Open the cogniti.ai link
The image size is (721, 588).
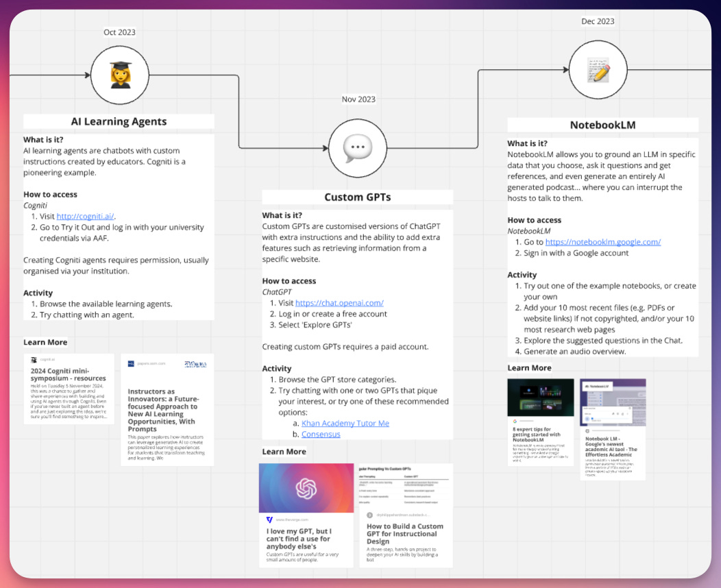pyautogui.click(x=85, y=216)
